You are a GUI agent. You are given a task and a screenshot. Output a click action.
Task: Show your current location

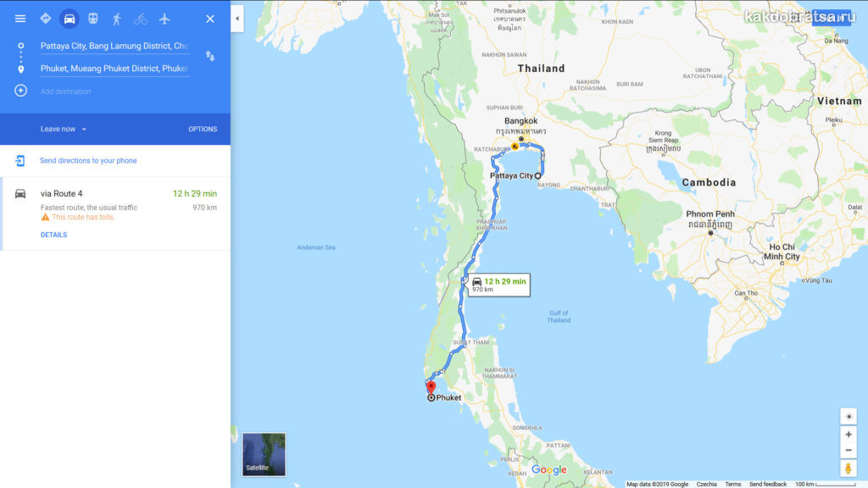tap(848, 417)
